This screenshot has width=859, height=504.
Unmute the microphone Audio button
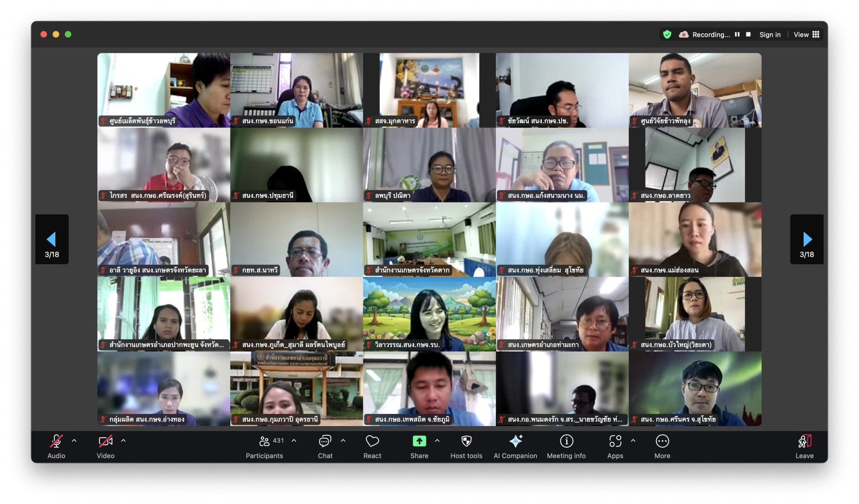point(56,442)
